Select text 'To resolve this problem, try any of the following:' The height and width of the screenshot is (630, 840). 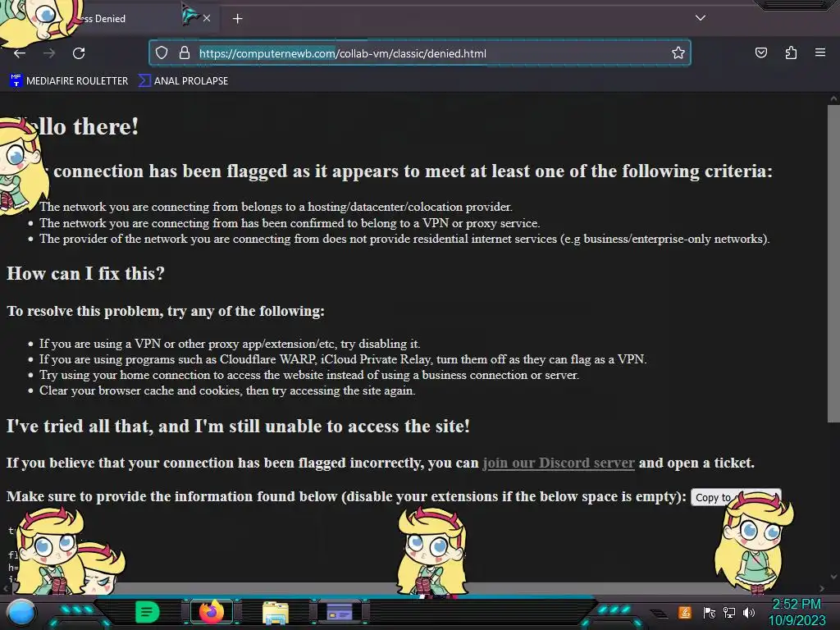click(x=166, y=311)
